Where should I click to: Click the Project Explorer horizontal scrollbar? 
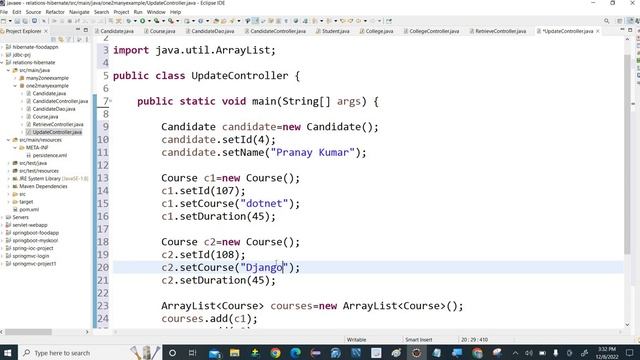(x=28, y=332)
